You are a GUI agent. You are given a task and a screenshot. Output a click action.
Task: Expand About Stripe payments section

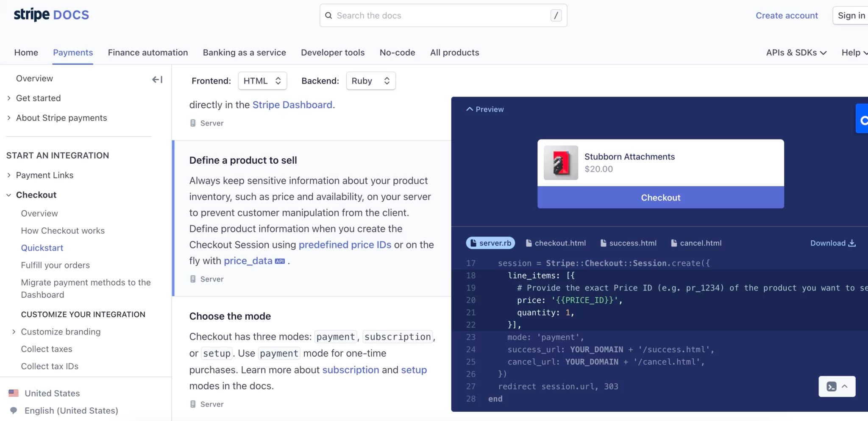(9, 118)
